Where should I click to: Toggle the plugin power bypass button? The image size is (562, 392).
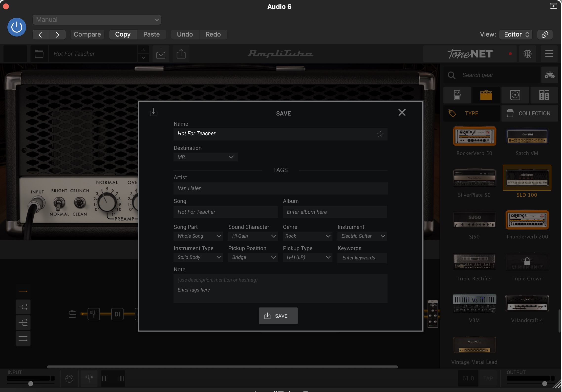17,27
